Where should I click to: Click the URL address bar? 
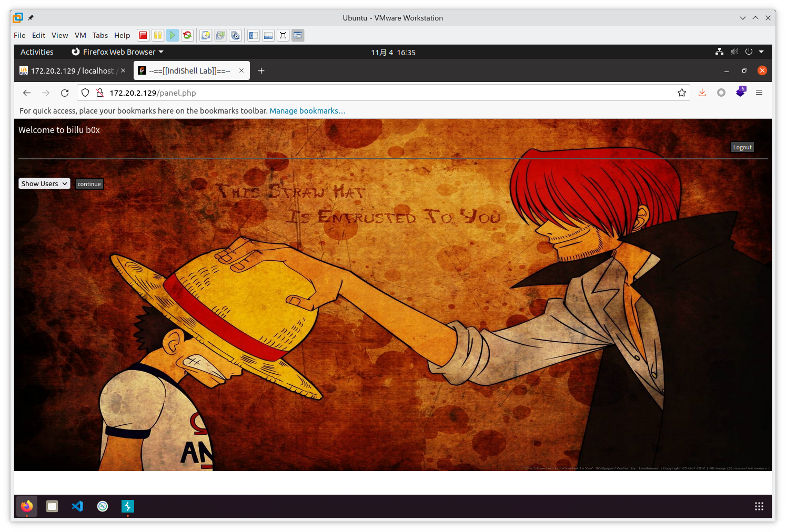(x=383, y=93)
